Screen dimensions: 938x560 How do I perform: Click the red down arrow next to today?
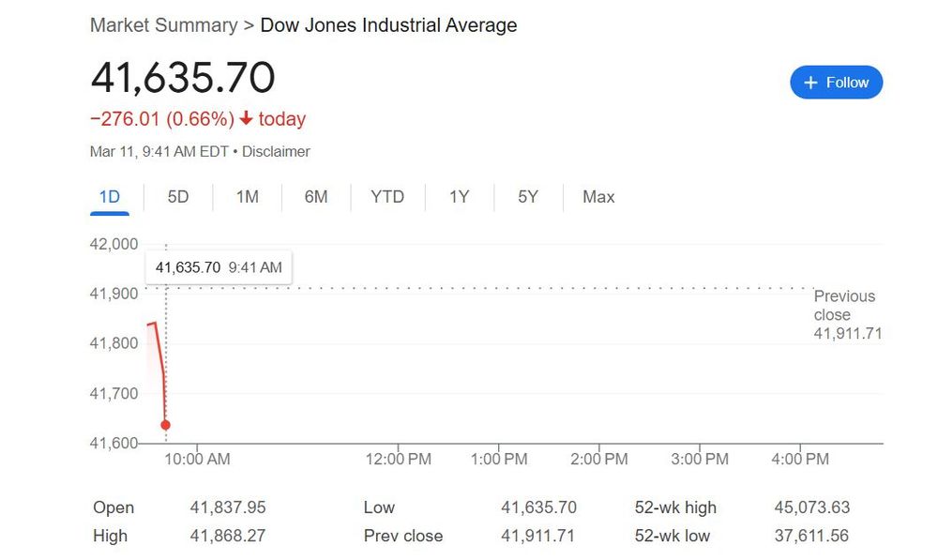tap(246, 118)
